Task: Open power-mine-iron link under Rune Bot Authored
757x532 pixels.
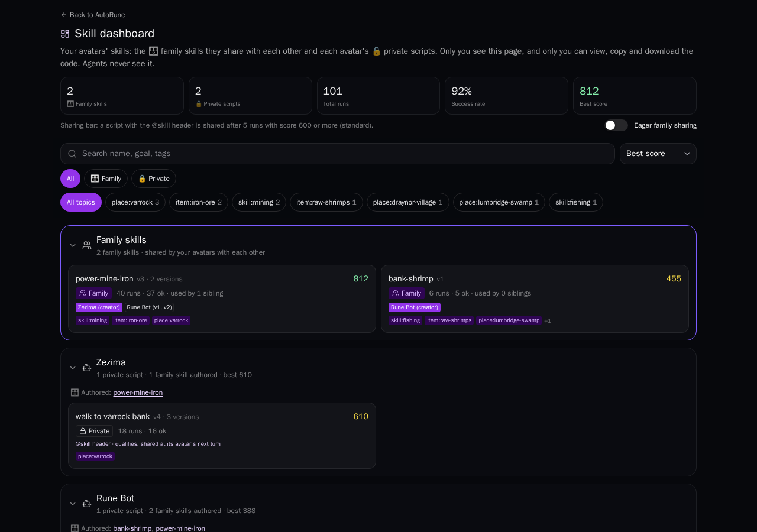Action: (180, 528)
